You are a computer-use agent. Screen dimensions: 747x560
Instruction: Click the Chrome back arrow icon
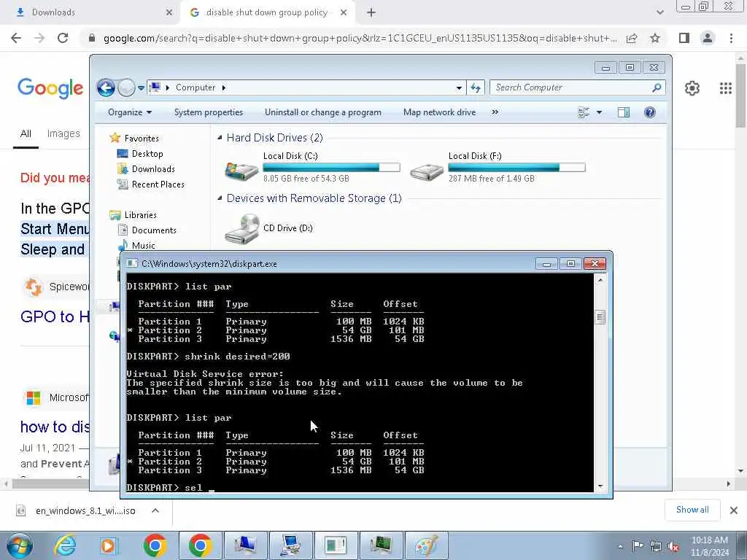pos(16,38)
